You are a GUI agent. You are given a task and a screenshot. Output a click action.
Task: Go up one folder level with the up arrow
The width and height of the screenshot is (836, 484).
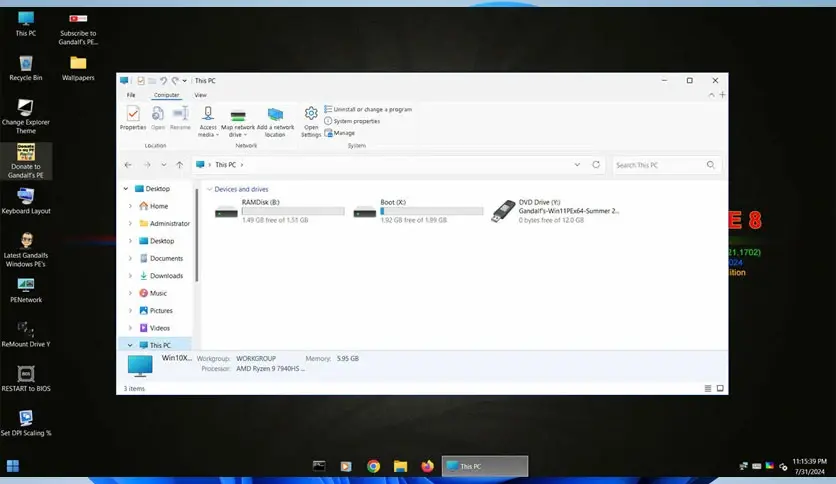coord(179,164)
